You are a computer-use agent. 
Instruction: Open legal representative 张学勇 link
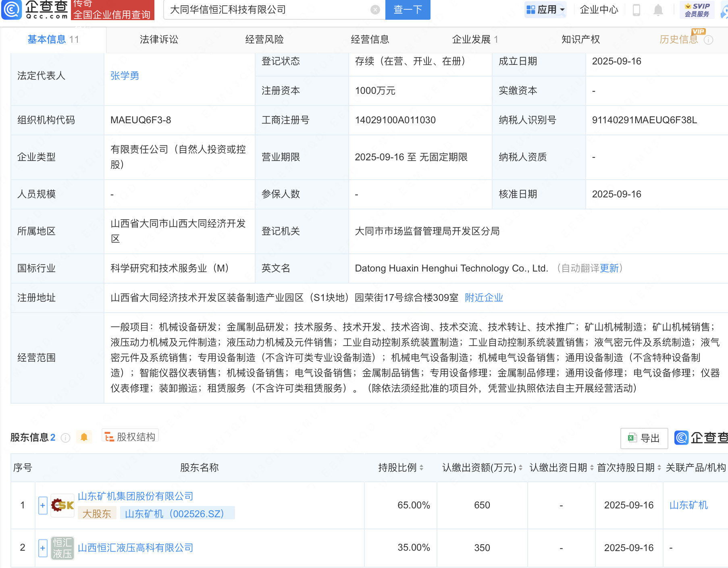[125, 76]
